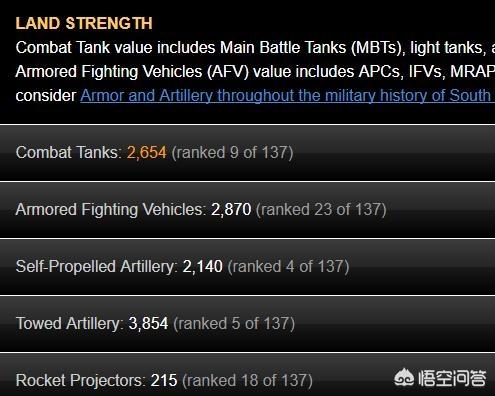Screen dimensions: 495x396
Task: Click the LAND STRENGTH heading
Action: pos(84,23)
